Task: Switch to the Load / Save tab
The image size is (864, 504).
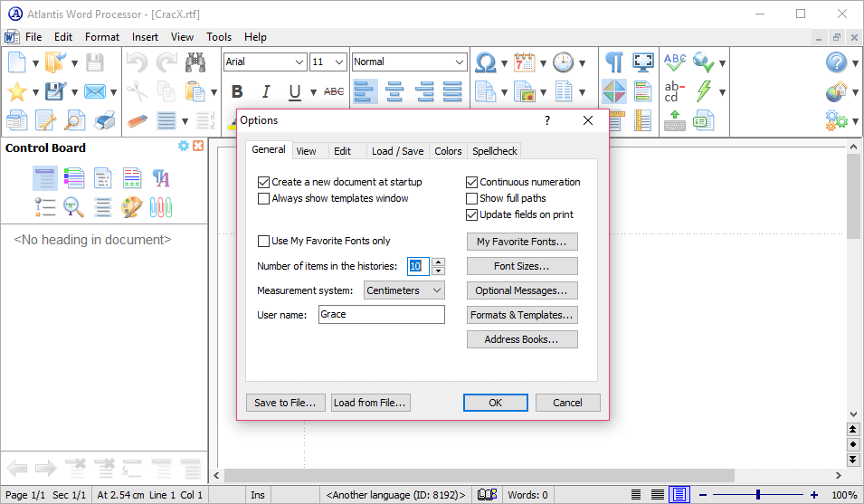Action: (397, 151)
